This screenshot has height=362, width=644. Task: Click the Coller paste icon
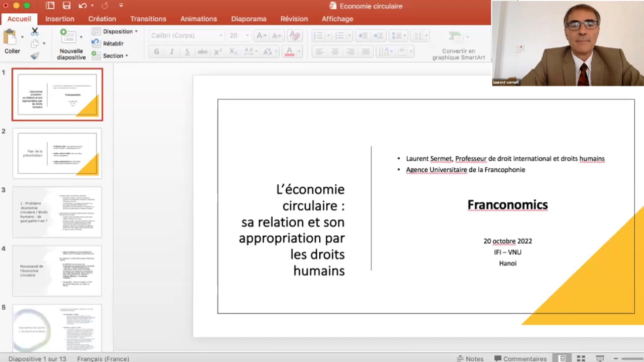coord(10,37)
